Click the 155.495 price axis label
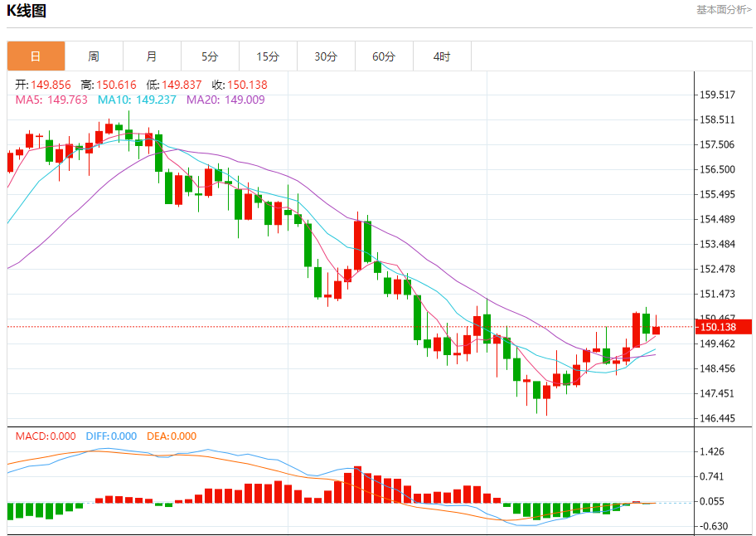Screen dimensions: 756x536 pyautogui.click(x=717, y=194)
